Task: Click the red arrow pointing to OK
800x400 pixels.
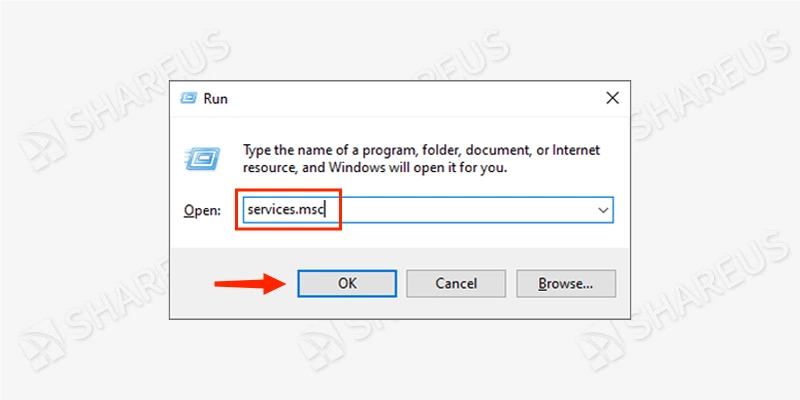Action: (250, 283)
